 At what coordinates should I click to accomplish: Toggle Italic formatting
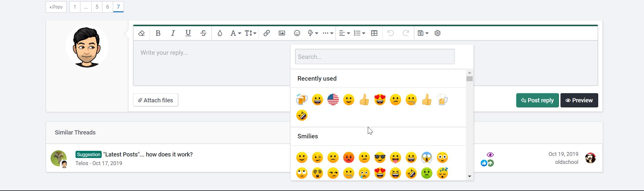(x=173, y=33)
